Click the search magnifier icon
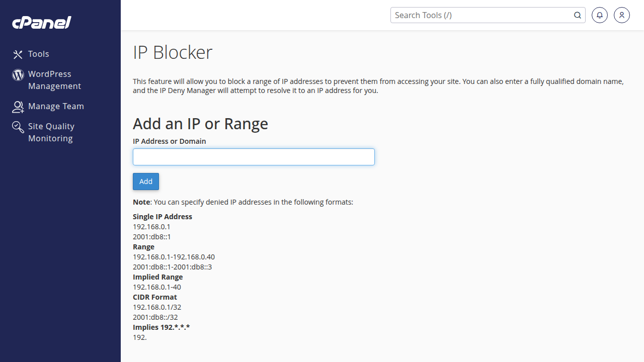644x362 pixels. [x=578, y=15]
